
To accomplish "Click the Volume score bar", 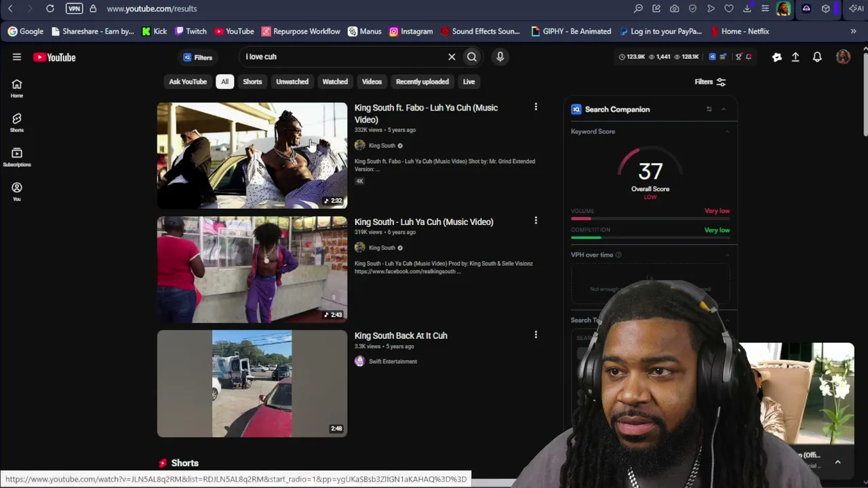I will pos(650,219).
